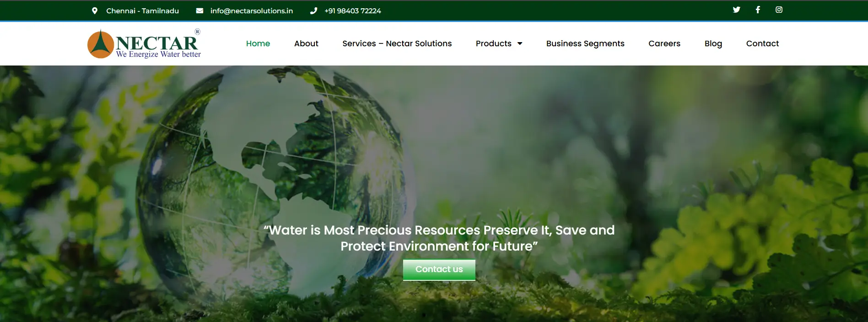Go to the Home page
This screenshot has height=322, width=868.
tap(258, 44)
